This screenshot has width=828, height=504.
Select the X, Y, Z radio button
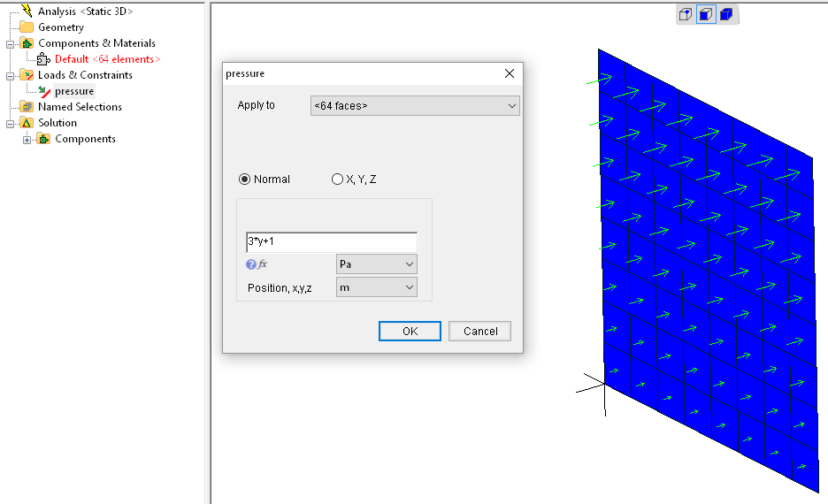point(337,179)
